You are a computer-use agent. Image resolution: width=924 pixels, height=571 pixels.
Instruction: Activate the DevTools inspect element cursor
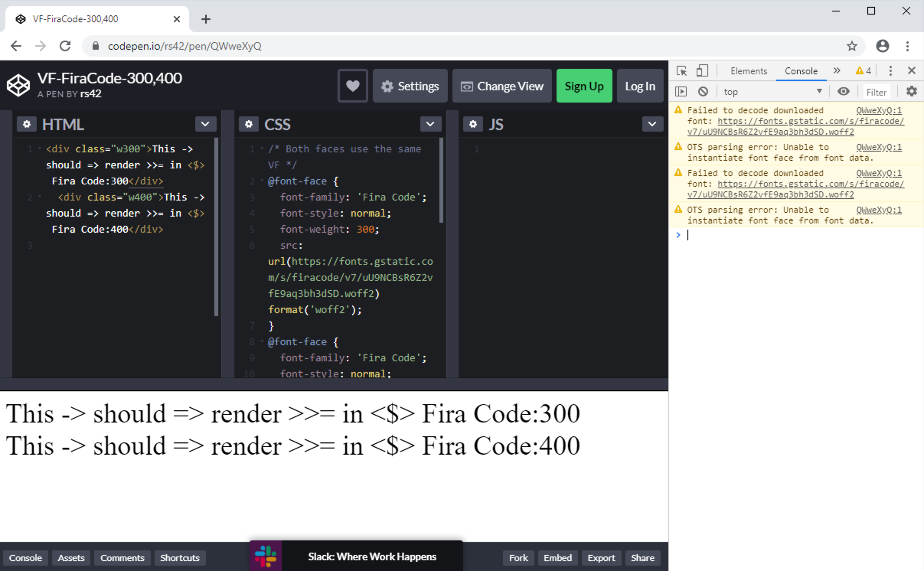tap(682, 70)
